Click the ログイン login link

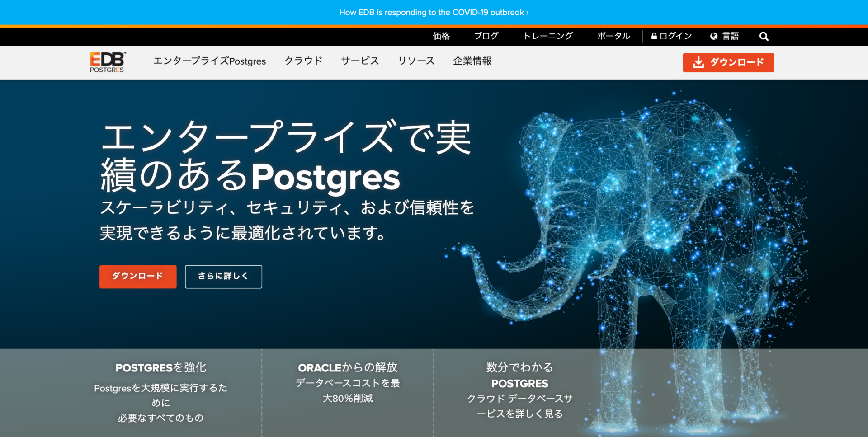click(671, 36)
